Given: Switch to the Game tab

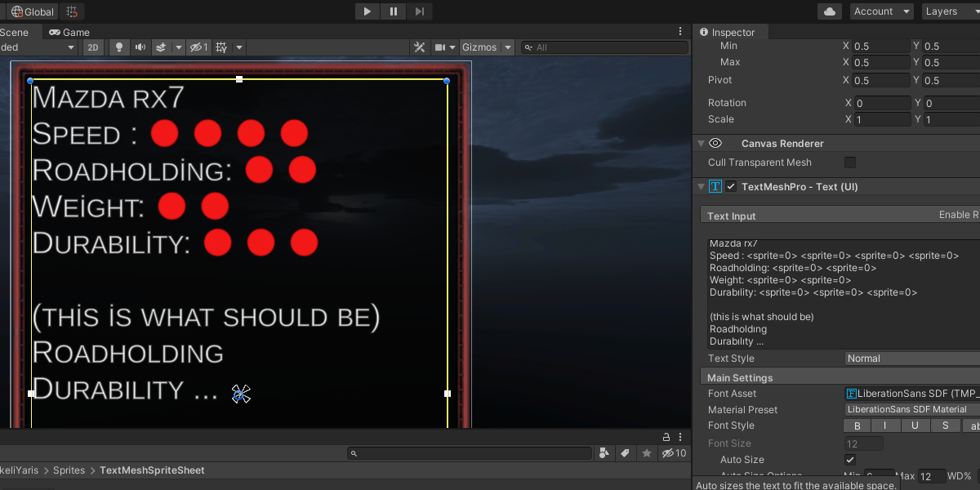Looking at the screenshot, I should [x=69, y=33].
